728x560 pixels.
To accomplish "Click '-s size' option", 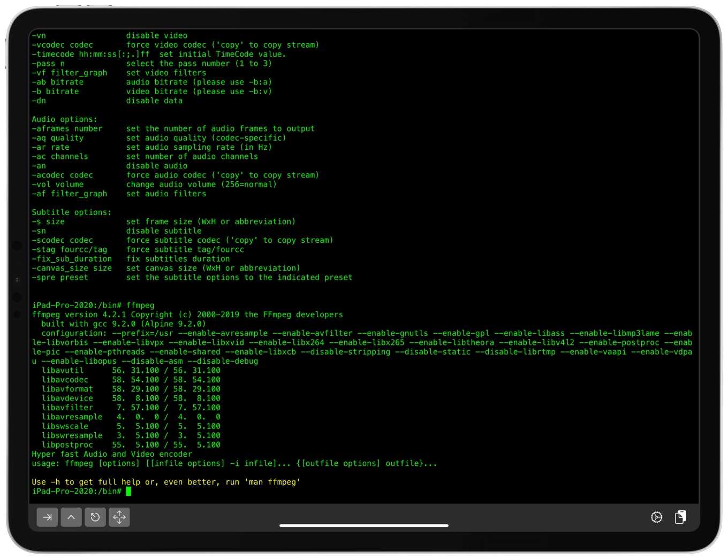I will pyautogui.click(x=48, y=221).
